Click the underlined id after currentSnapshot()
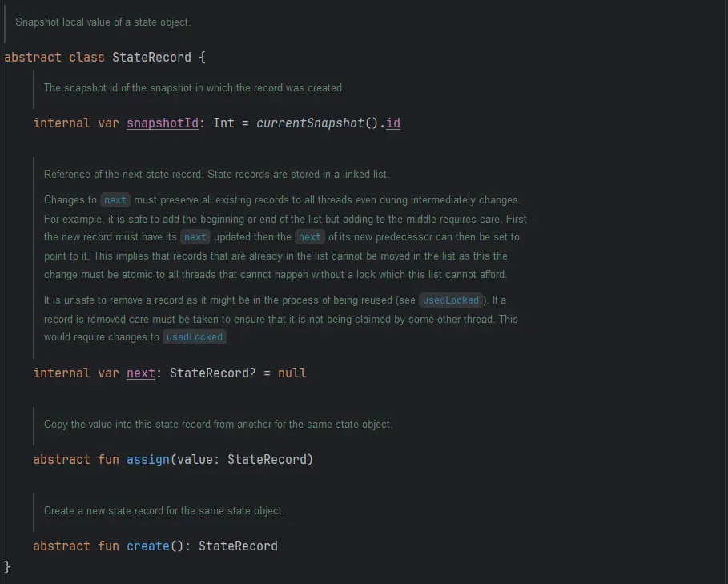Viewport: 728px width, 584px height. pos(392,123)
